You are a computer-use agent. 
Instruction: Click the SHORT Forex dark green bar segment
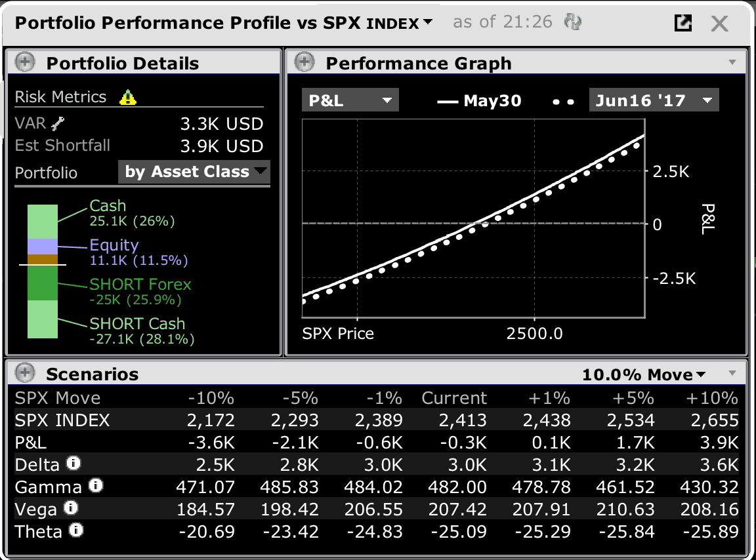pos(43,283)
